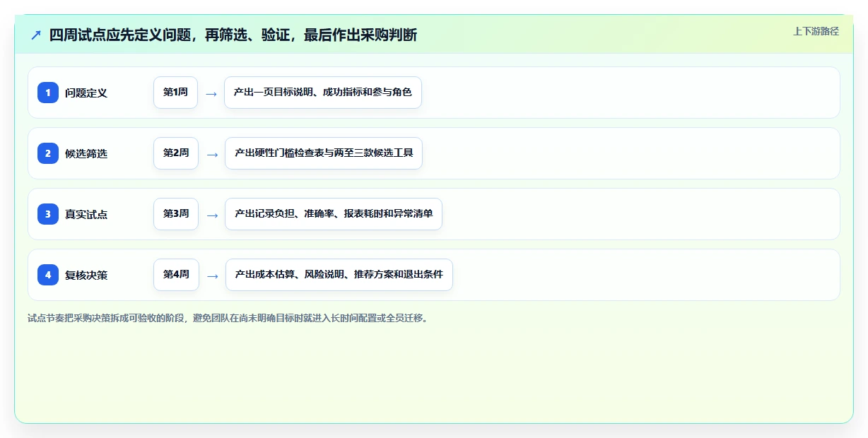Click the 候选筛选 step label
868x438 pixels.
click(x=86, y=153)
